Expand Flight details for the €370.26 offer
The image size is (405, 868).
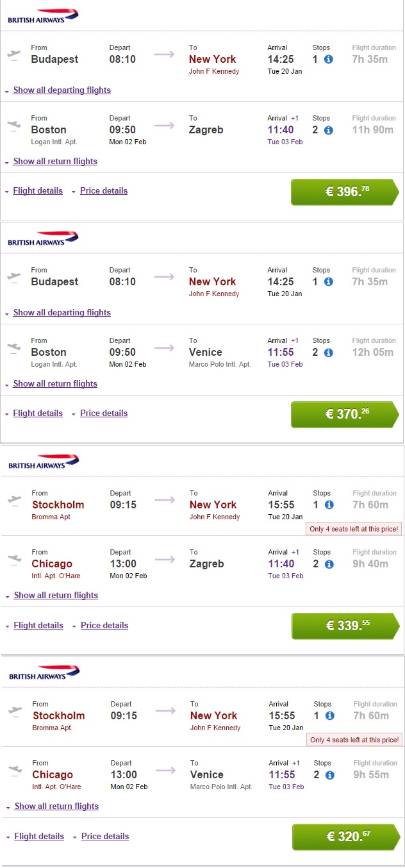coord(38,413)
